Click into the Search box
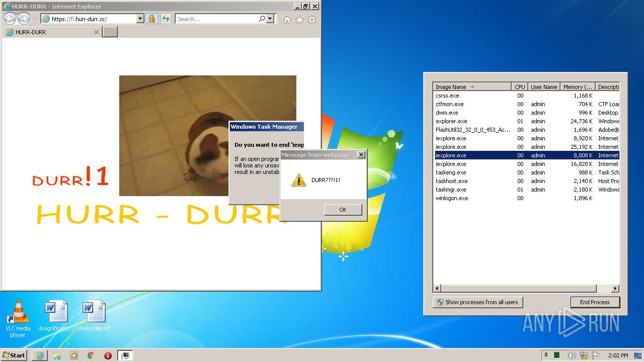 tap(216, 19)
